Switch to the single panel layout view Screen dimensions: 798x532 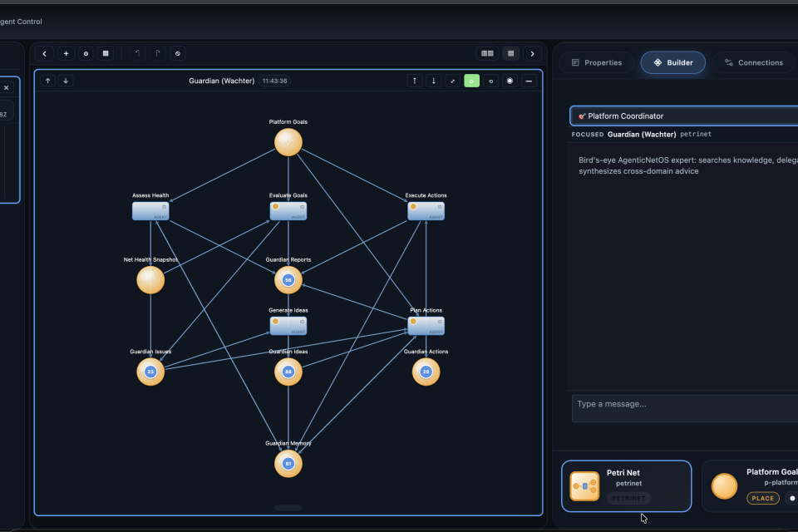[x=510, y=53]
